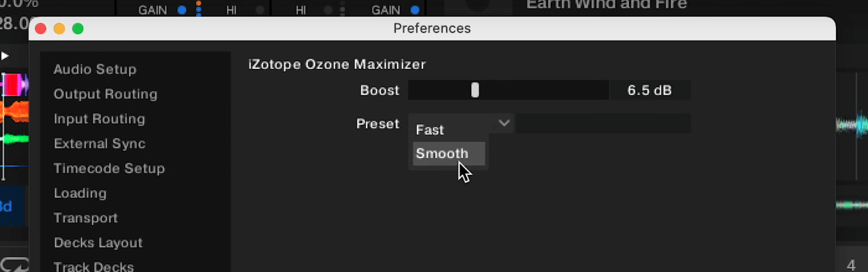Screen dimensions: 868x272
Task: Click the Boost slider handle
Action: point(475,90)
